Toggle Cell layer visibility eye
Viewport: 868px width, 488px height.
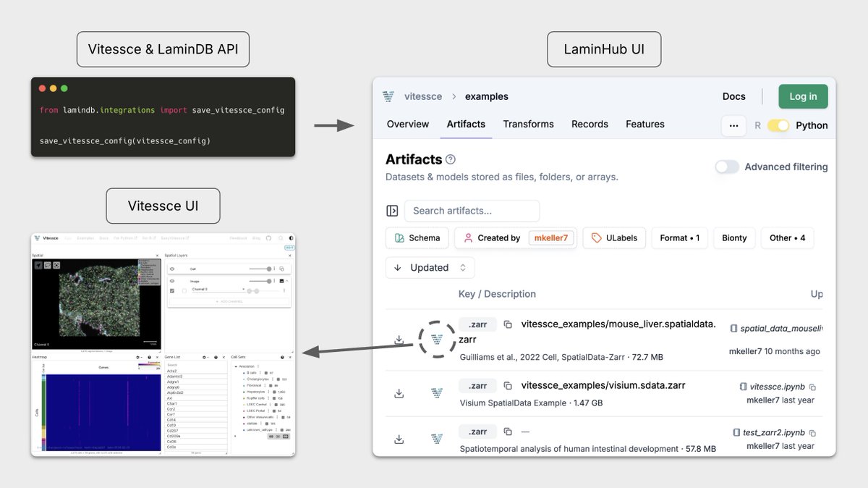click(x=172, y=269)
